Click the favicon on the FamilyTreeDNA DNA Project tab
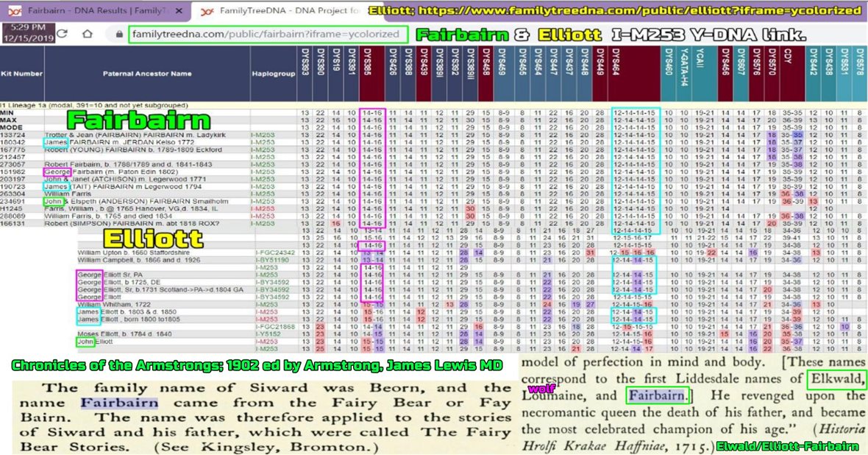Viewport: 868px width, 455px height. tap(207, 12)
